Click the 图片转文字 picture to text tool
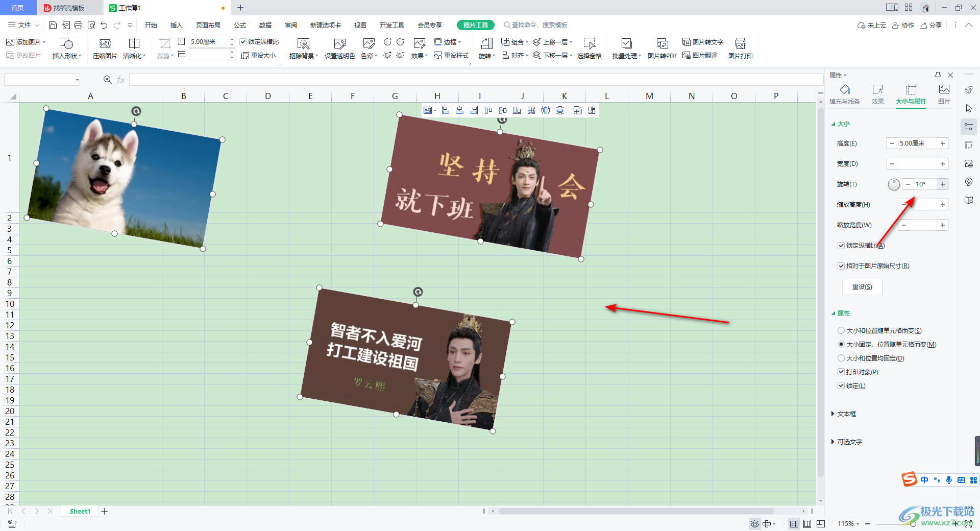 703,42
